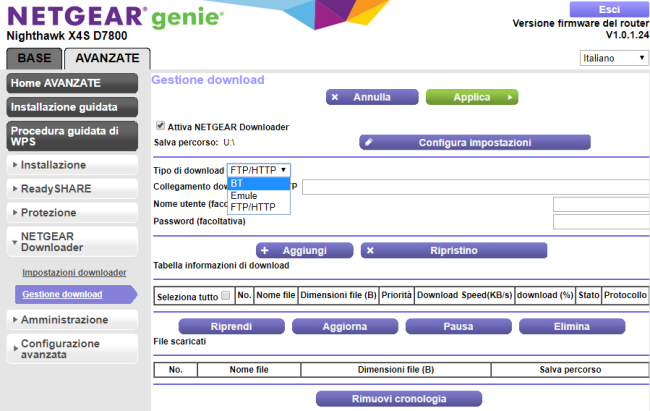The height and width of the screenshot is (411, 650).
Task: Switch to the BASE tab
Action: (34, 58)
